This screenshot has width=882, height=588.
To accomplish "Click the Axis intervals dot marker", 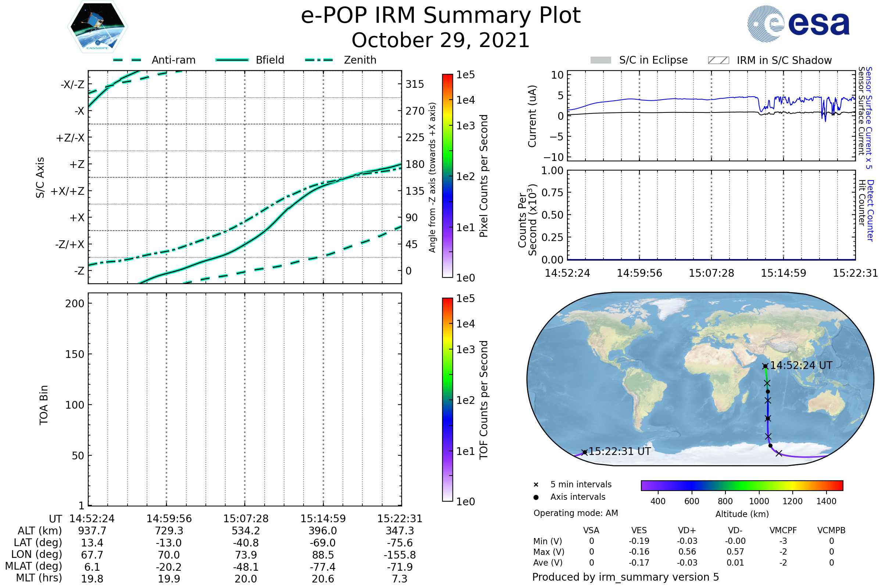I will tap(536, 497).
